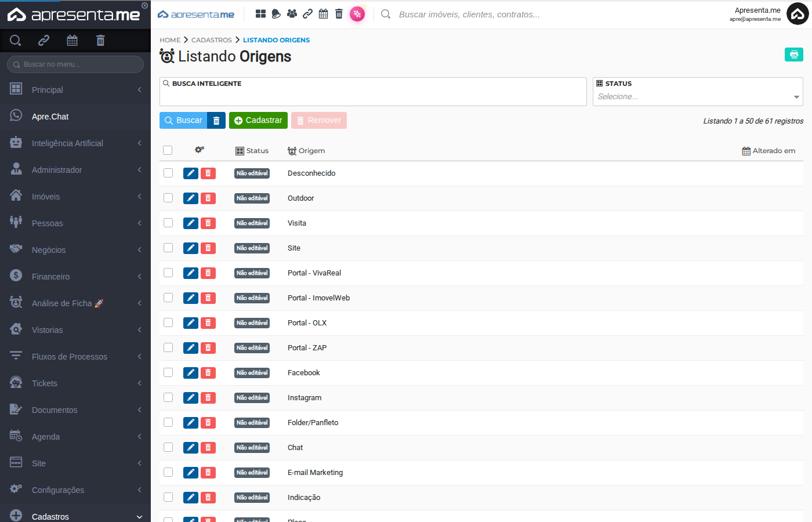Check the Desconhecido row checkbox

[168, 173]
